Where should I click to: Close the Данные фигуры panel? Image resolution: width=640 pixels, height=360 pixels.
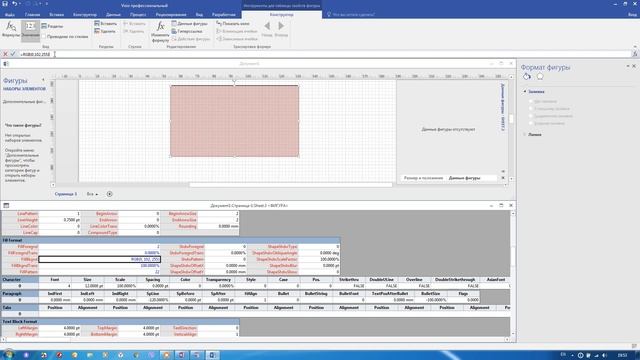[503, 178]
